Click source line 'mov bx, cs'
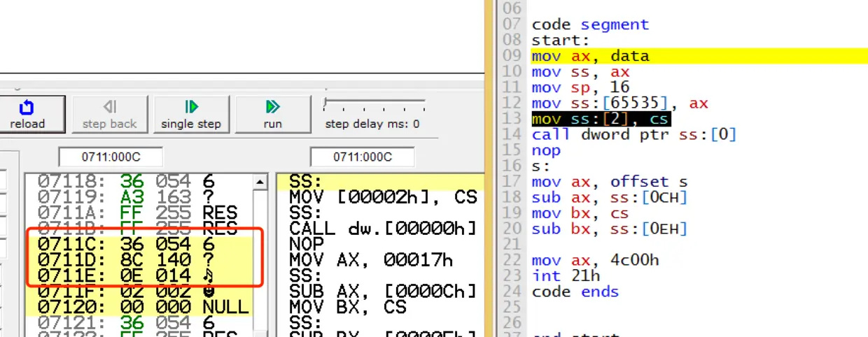This screenshot has height=337, width=868. click(x=580, y=213)
